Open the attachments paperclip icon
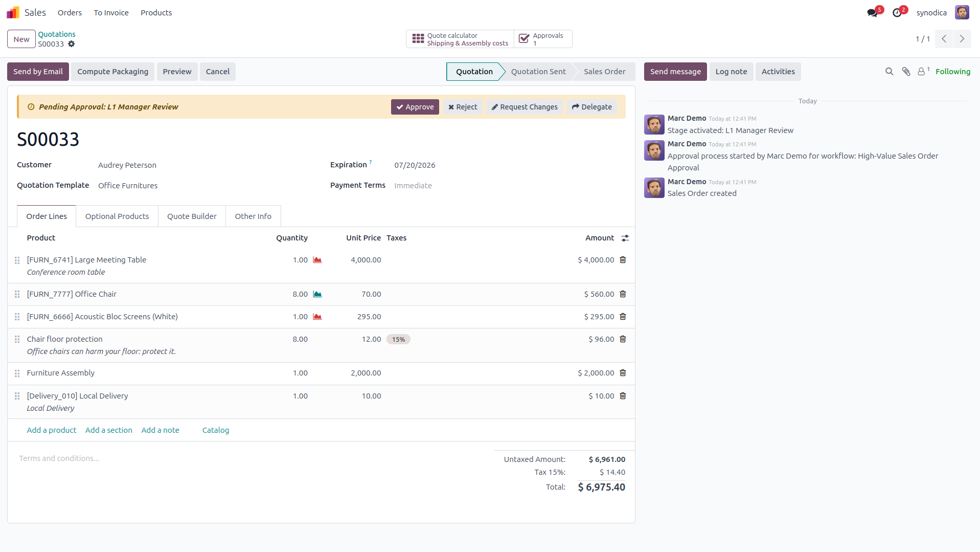Screen dimensions: 980x552 906,72
